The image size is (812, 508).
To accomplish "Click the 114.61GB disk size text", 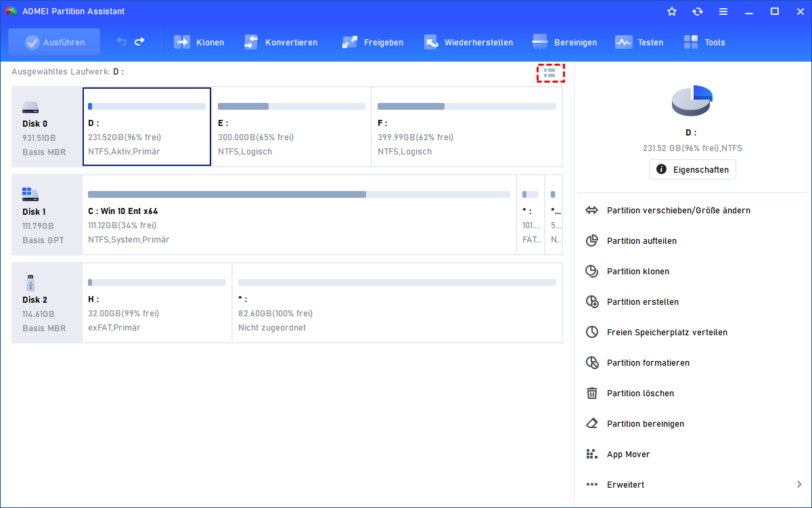I will (39, 314).
